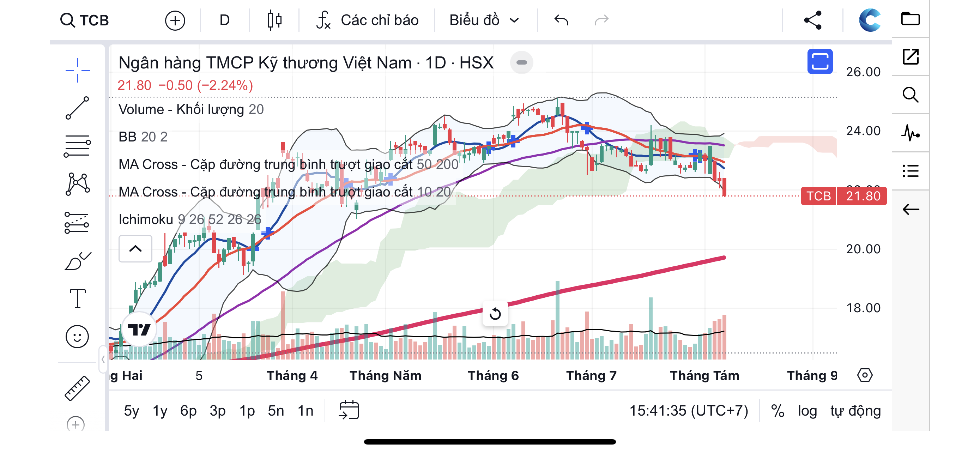Undo the last chart action
980x453 pixels.
562,20
